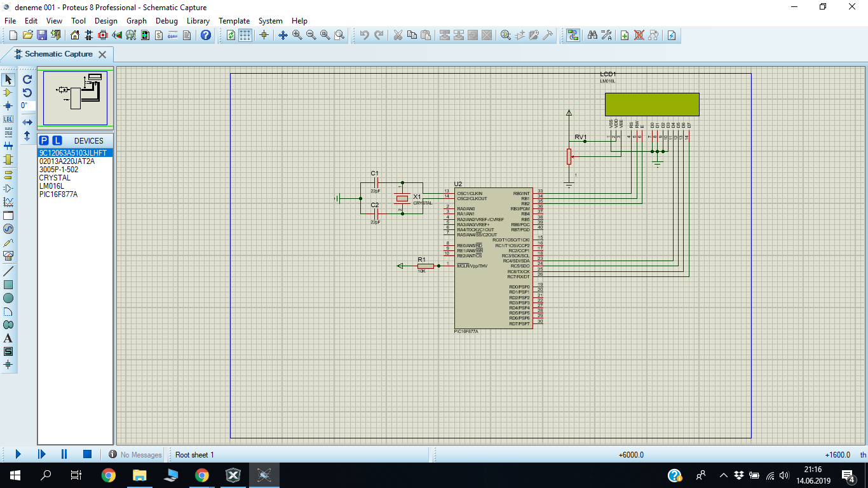Screen dimensions: 868x488
Task: Rotate clockwise with the sidebar arrow
Action: tap(27, 79)
